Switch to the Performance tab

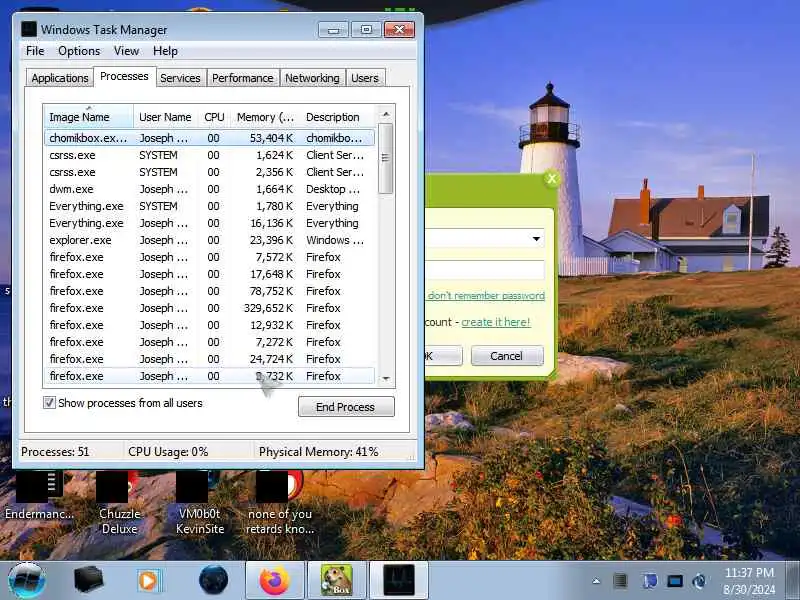[243, 78]
